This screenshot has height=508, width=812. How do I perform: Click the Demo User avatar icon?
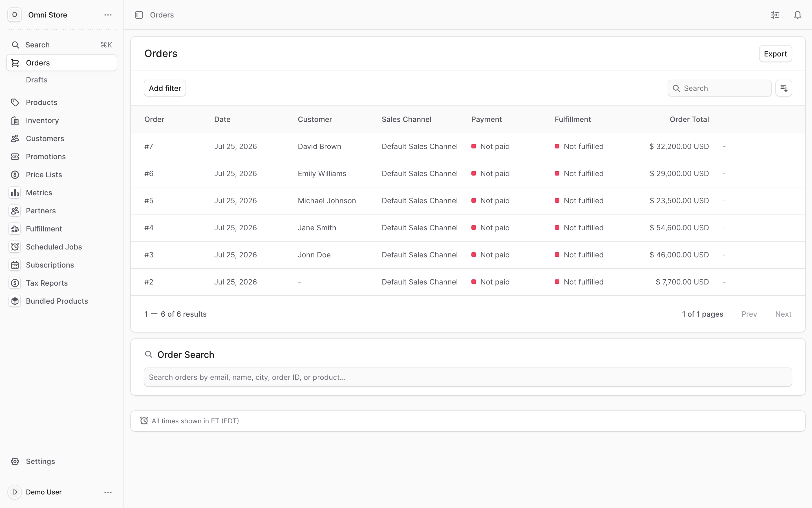click(x=15, y=492)
